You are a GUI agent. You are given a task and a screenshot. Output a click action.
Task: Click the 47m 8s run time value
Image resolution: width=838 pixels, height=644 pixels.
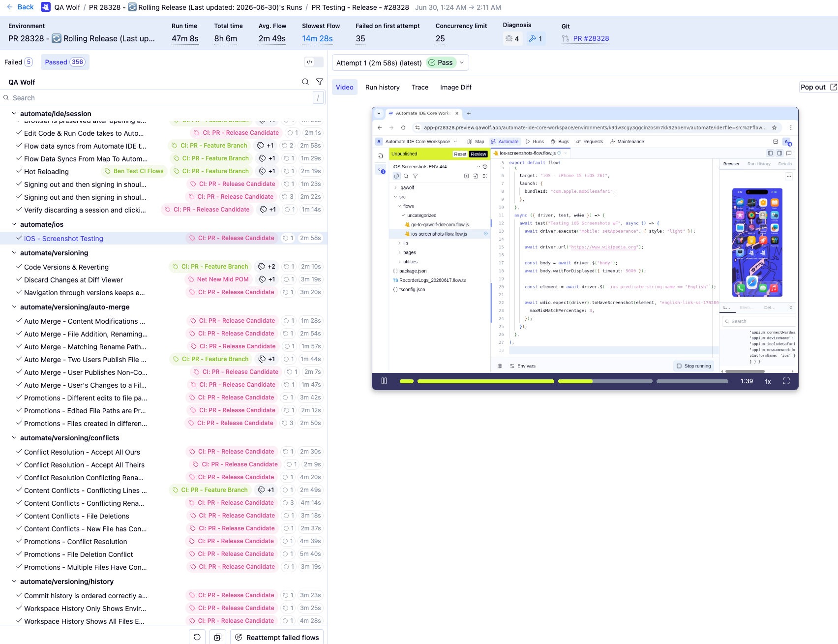[x=185, y=38]
